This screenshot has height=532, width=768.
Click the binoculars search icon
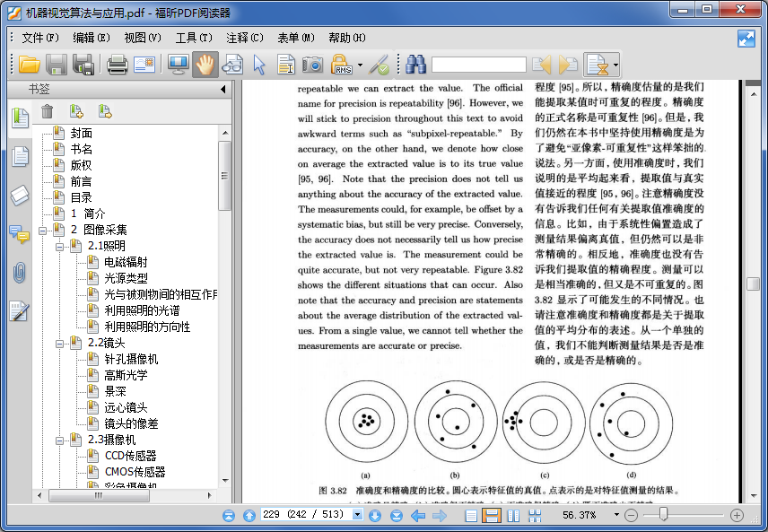point(415,65)
